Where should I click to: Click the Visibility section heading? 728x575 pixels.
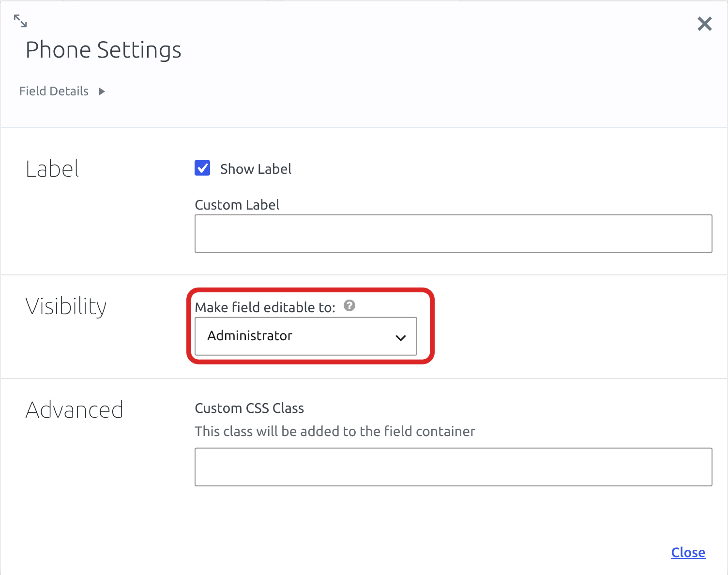(66, 306)
